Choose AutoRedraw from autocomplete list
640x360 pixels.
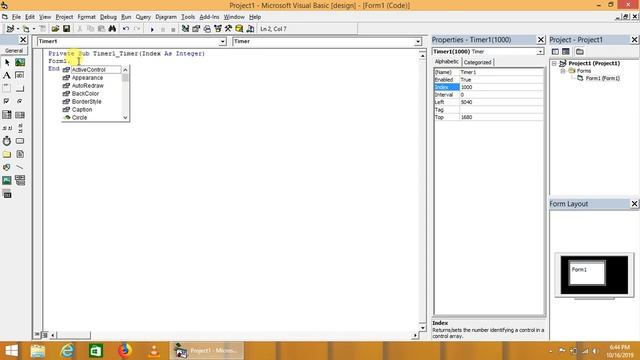[x=88, y=86]
